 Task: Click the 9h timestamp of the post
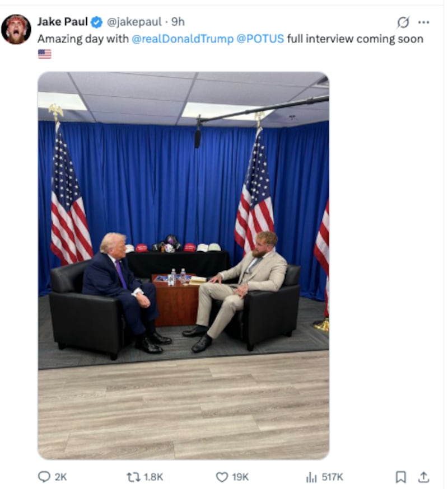point(178,22)
